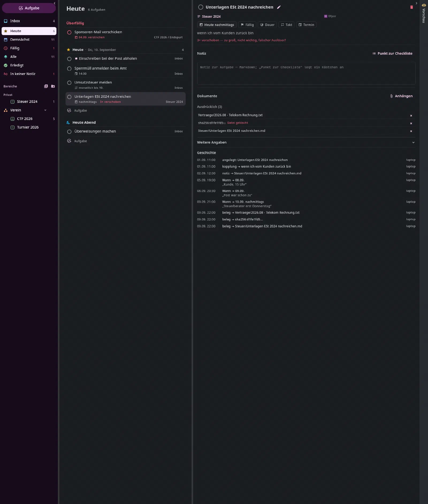Open the In keiner Notiz view

29,74
